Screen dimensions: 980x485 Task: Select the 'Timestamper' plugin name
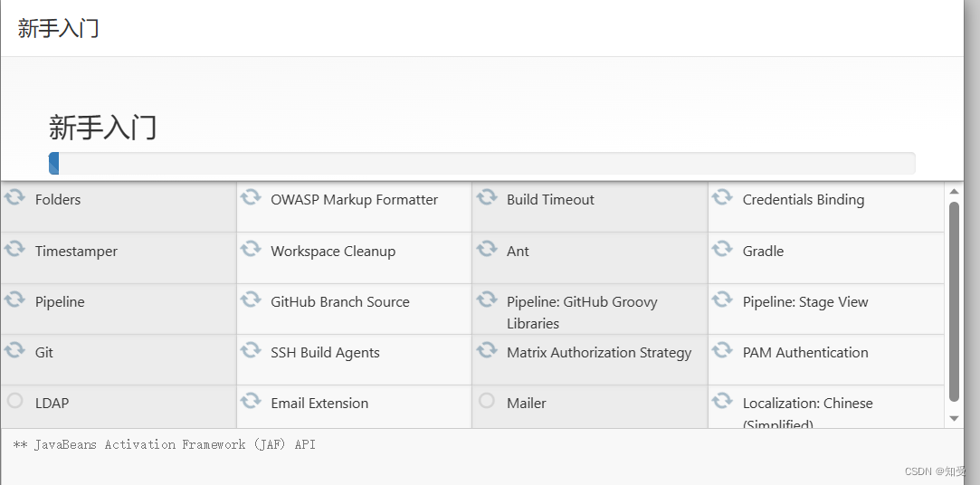76,252
